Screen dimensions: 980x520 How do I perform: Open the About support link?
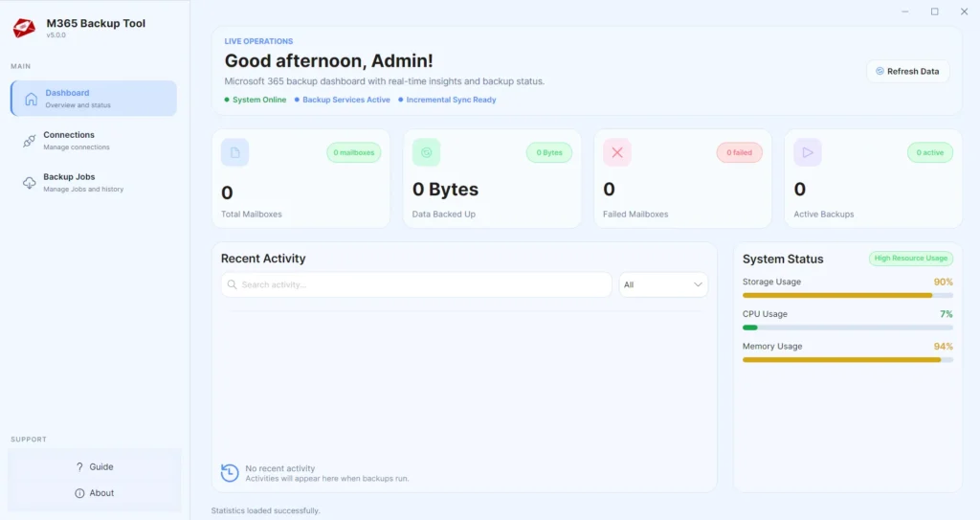point(95,493)
